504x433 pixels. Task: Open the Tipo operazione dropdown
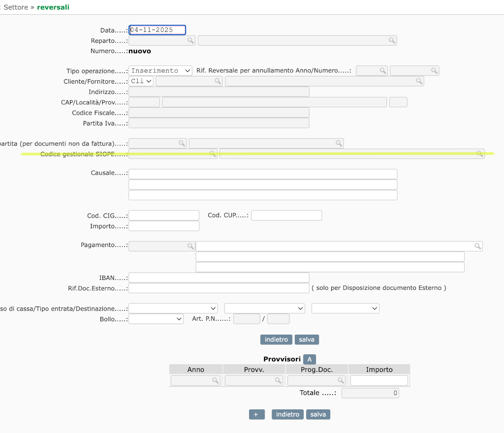point(160,71)
